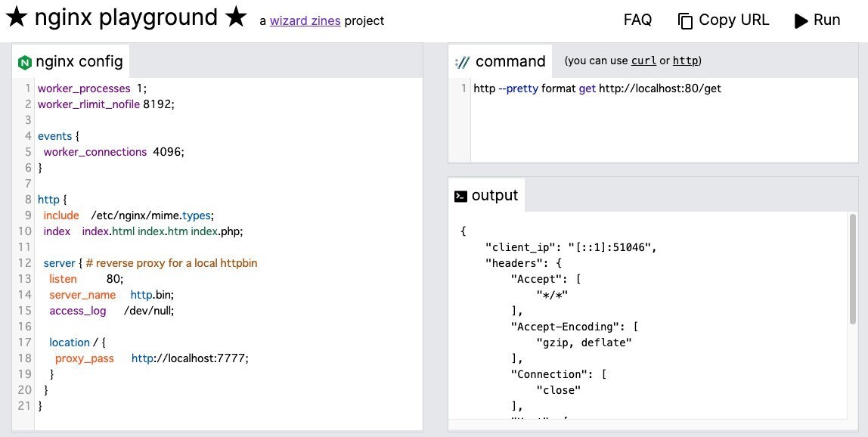Open the curl hint link
This screenshot has width=868, height=437.
click(x=643, y=60)
